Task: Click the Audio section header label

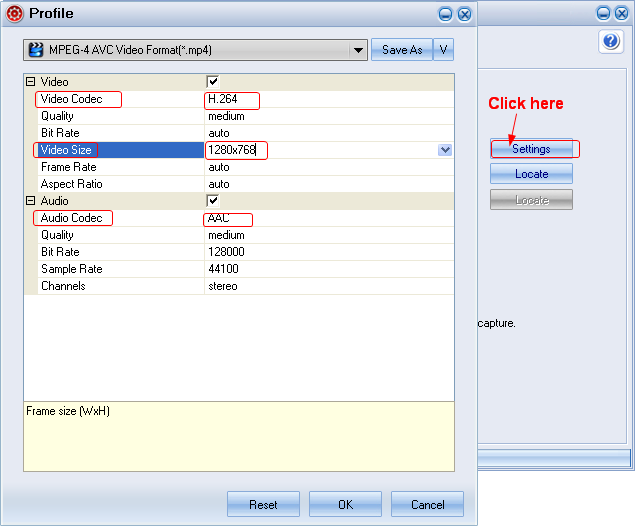Action: (x=54, y=201)
